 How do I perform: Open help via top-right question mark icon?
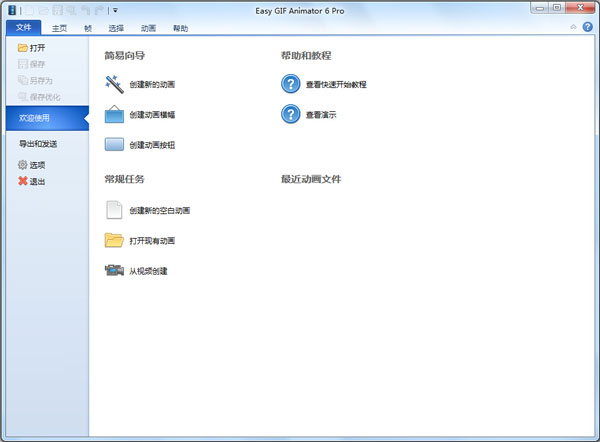tap(587, 27)
